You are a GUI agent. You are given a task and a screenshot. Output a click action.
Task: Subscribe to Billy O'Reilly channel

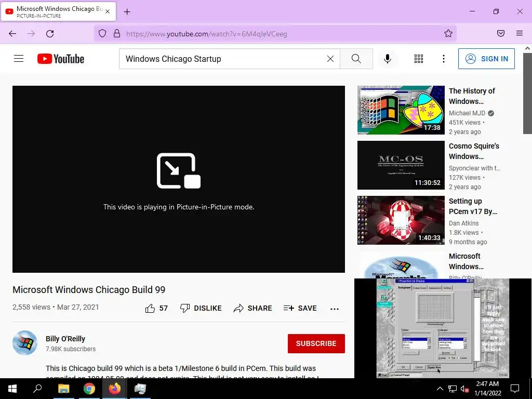click(x=316, y=343)
